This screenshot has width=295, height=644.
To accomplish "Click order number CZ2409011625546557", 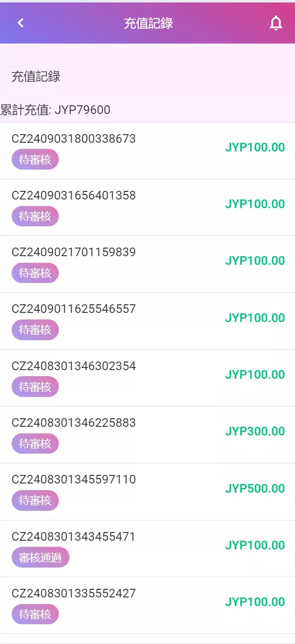I will click(x=73, y=309).
